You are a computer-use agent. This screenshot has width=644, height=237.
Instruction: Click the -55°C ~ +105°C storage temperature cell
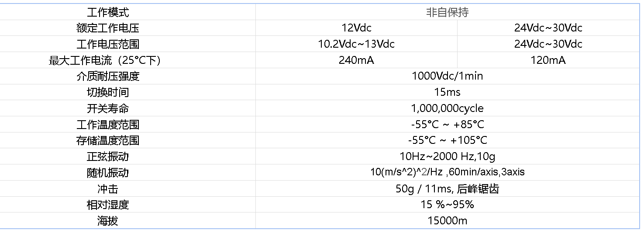(x=448, y=140)
